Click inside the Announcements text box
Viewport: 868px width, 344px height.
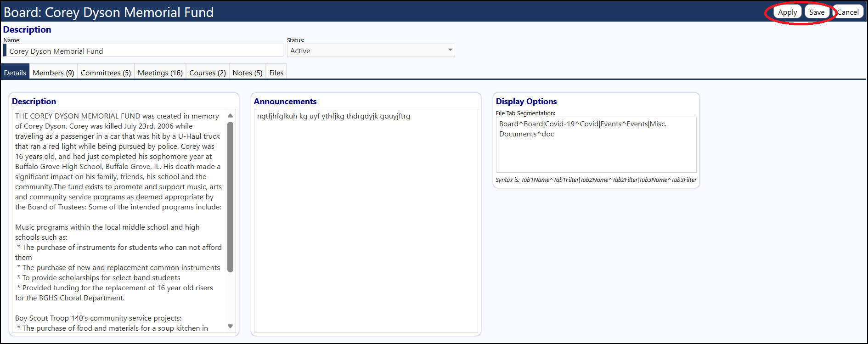click(x=366, y=221)
